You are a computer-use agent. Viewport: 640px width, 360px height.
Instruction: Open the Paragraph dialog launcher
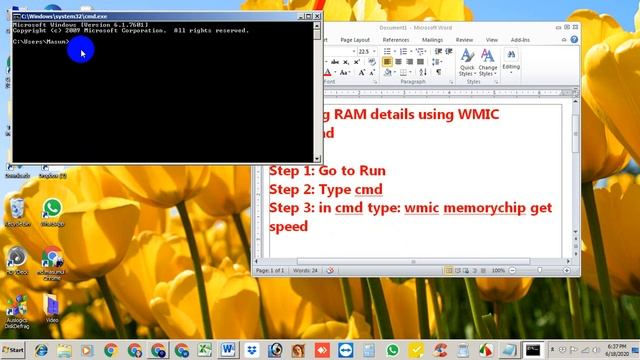pyautogui.click(x=451, y=82)
